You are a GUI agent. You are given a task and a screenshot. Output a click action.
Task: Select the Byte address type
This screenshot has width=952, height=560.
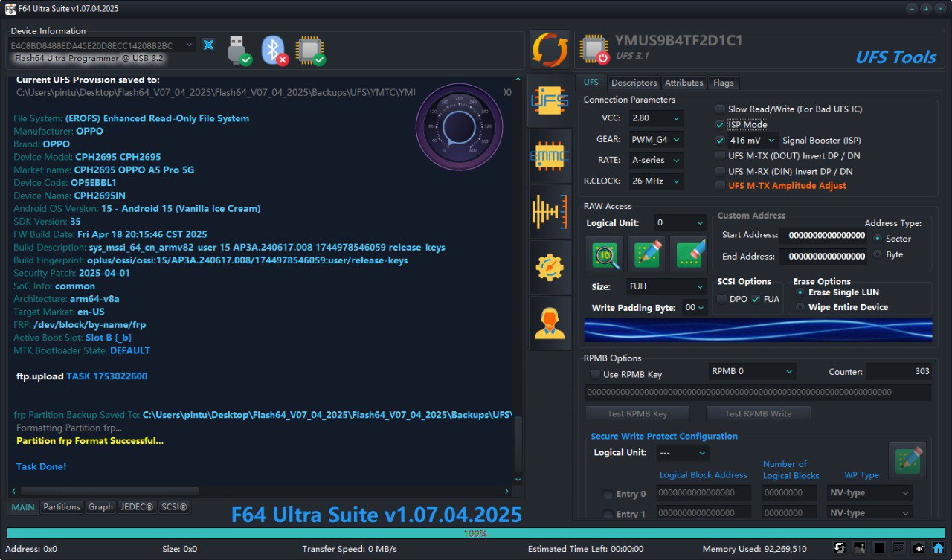[878, 254]
